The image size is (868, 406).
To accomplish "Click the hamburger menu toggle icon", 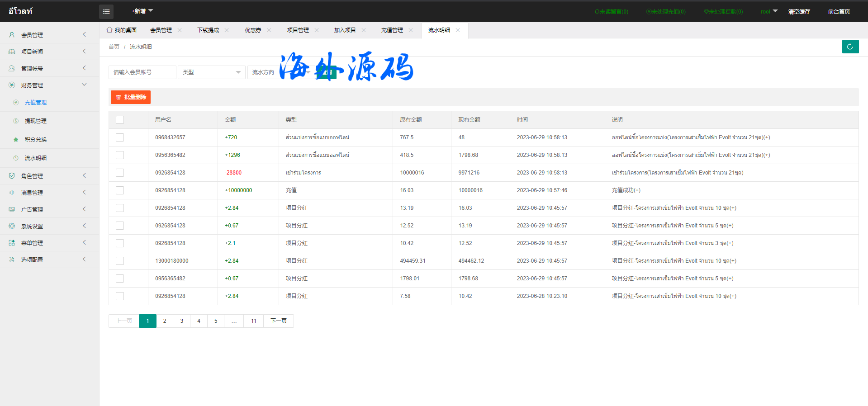I will [106, 12].
